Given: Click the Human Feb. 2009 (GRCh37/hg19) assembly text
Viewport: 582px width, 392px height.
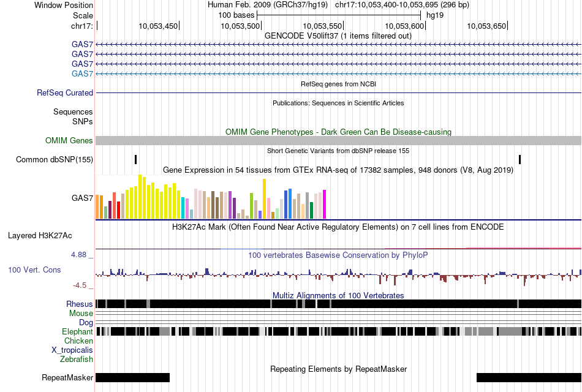Looking at the screenshot, I should (x=268, y=5).
